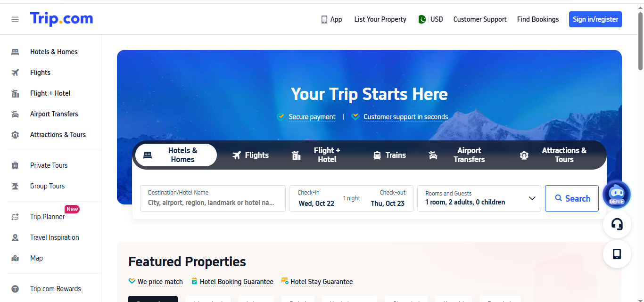Screen dimensions: 644x302
Task: Click the floating mobile app download icon
Action: 617,254
